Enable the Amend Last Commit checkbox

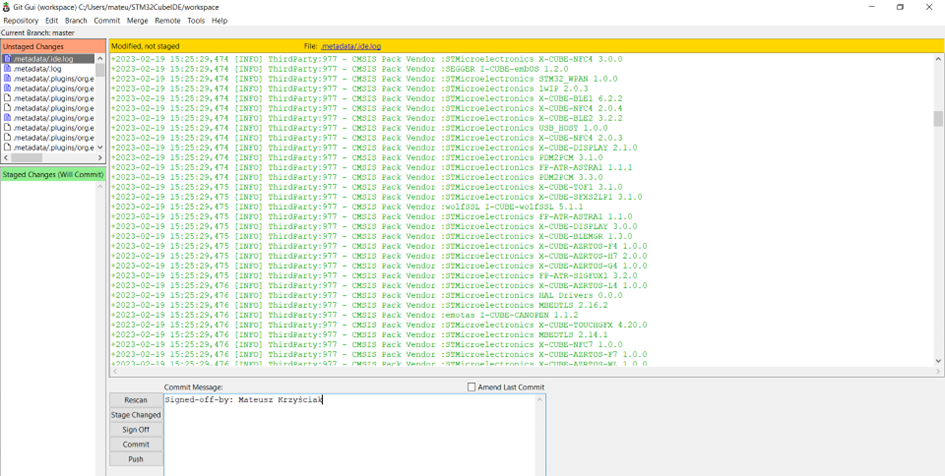coord(472,387)
